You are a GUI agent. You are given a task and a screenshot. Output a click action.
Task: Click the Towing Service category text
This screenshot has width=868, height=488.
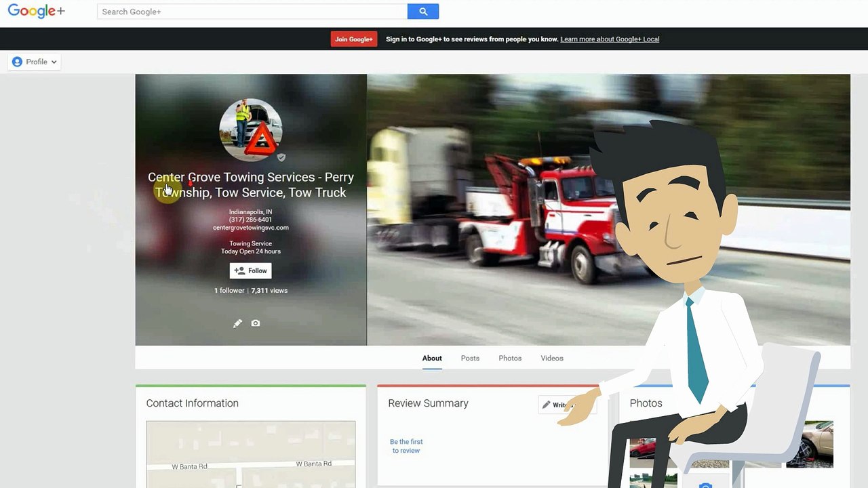[250, 243]
